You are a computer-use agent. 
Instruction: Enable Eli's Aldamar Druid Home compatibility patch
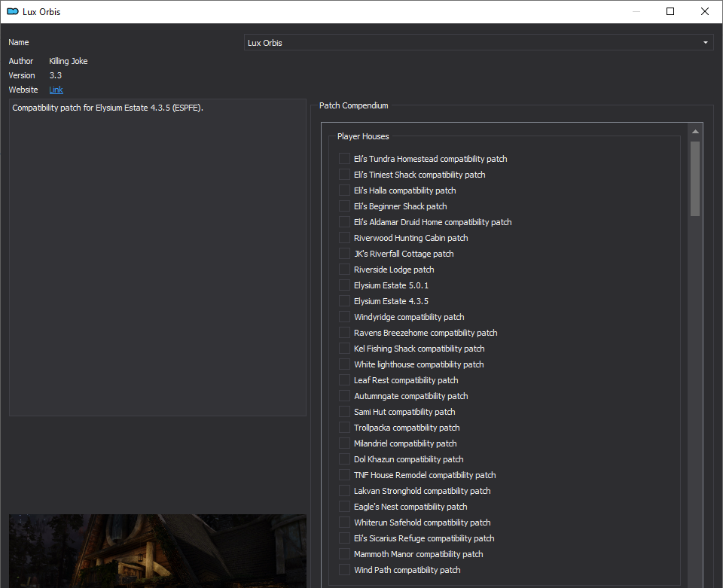[344, 221]
